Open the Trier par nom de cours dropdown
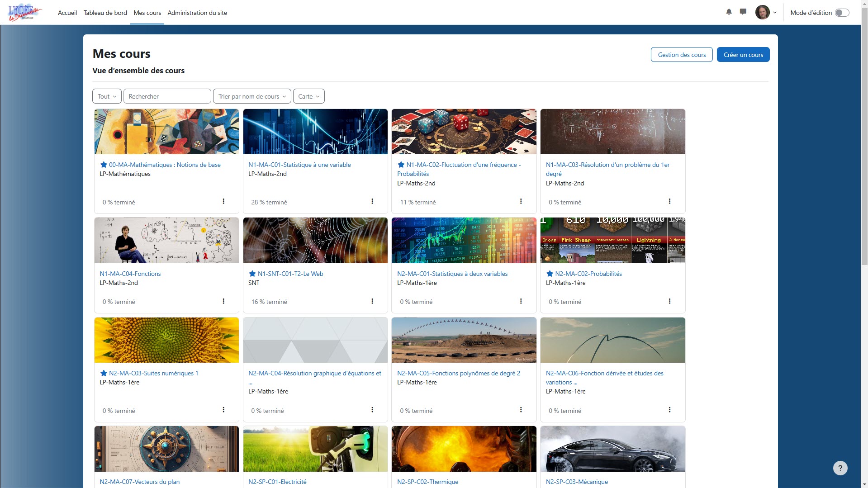The height and width of the screenshot is (488, 868). pyautogui.click(x=251, y=96)
